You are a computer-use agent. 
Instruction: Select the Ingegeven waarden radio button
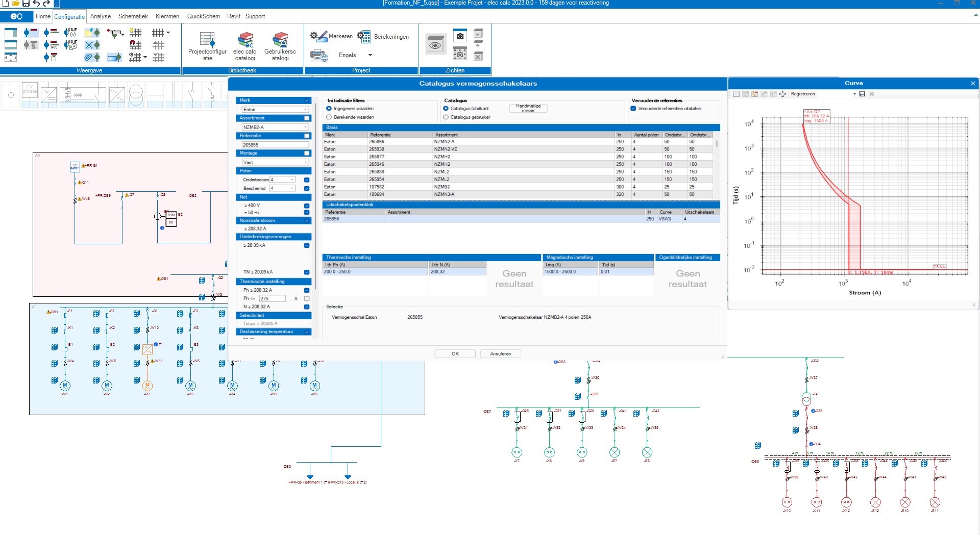pos(329,109)
